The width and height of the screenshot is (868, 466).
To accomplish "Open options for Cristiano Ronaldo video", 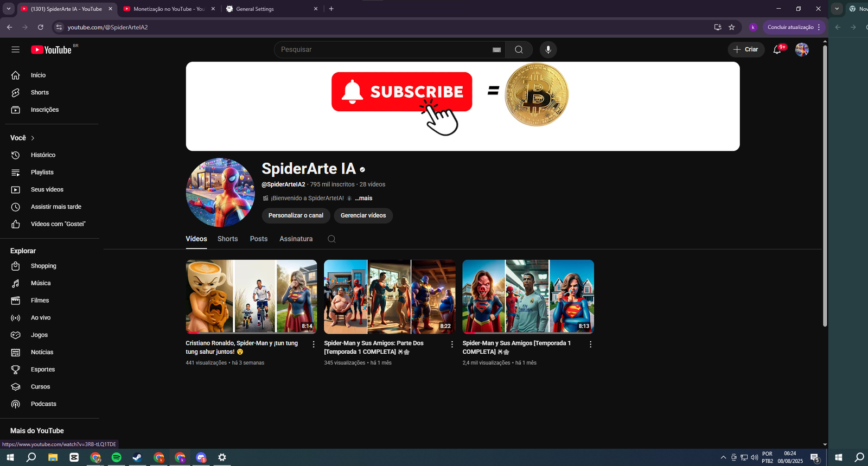I will point(314,344).
